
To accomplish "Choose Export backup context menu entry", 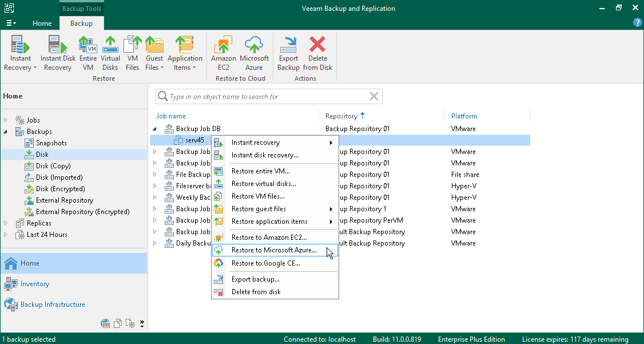I will [275, 279].
